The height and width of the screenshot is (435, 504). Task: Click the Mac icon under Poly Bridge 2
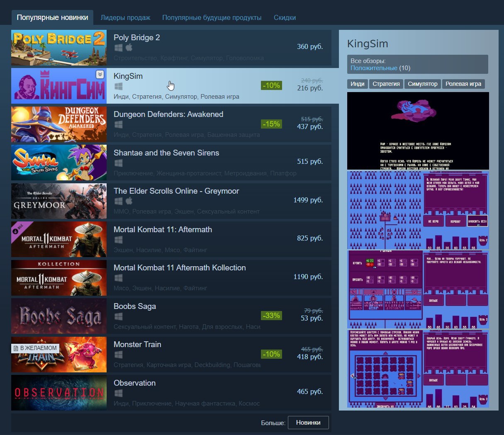(x=129, y=48)
